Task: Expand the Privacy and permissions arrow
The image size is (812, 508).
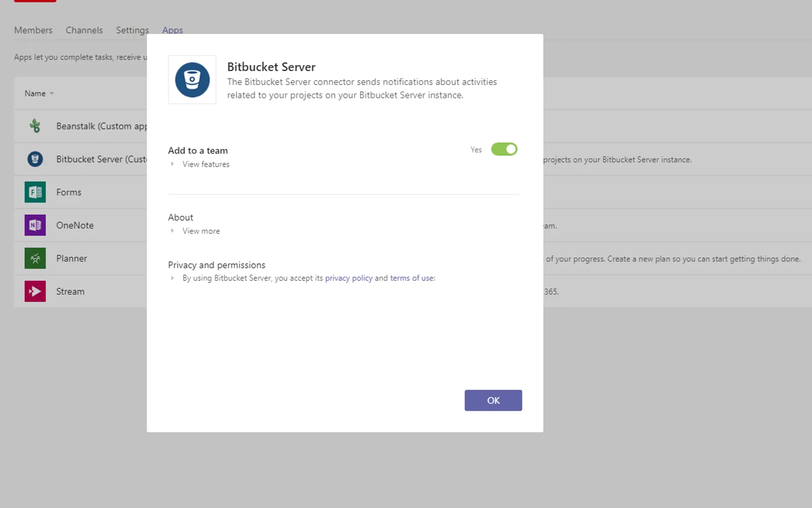Action: click(x=173, y=278)
